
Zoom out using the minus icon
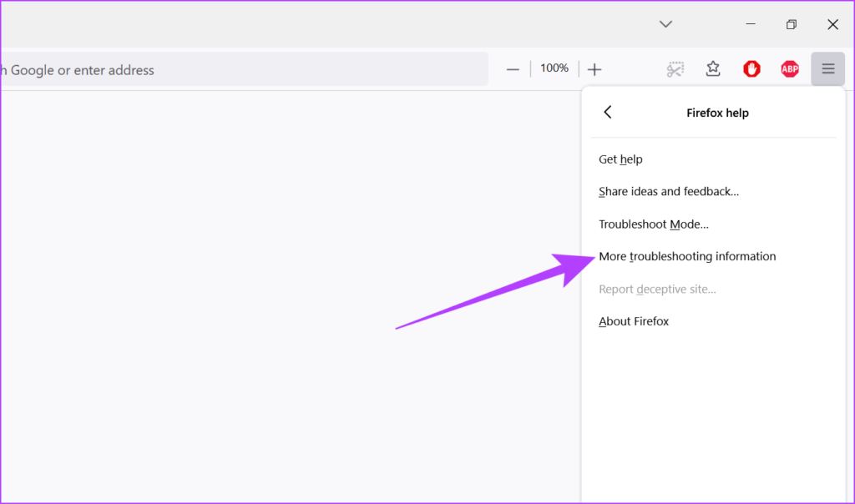(512, 68)
